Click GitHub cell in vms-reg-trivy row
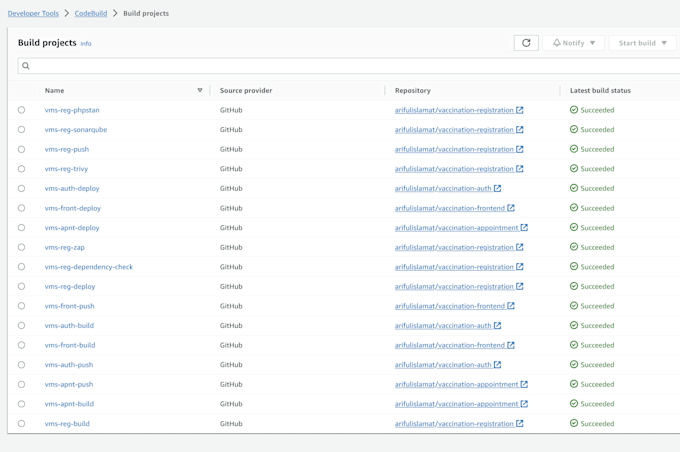The width and height of the screenshot is (680, 452). [231, 169]
